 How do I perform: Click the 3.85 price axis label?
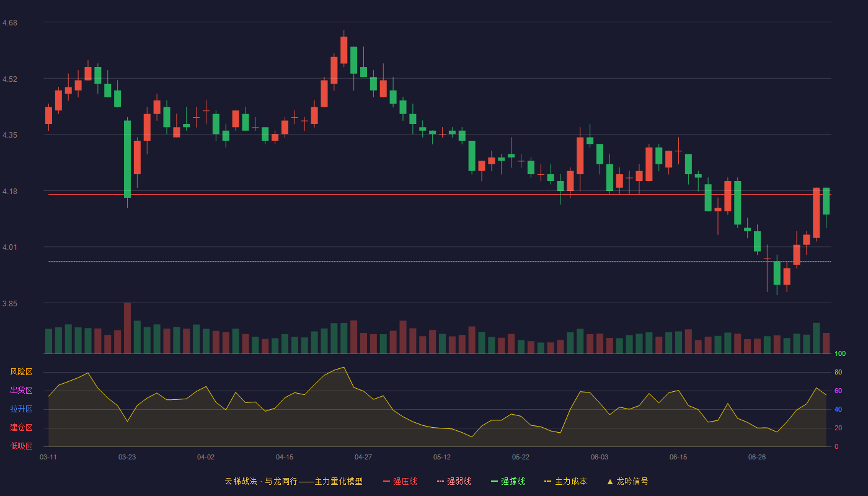click(x=10, y=304)
